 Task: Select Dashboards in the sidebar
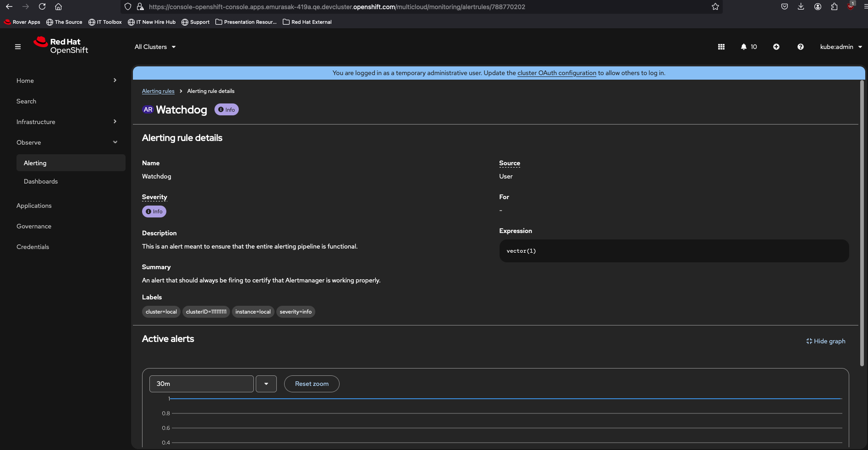click(41, 181)
